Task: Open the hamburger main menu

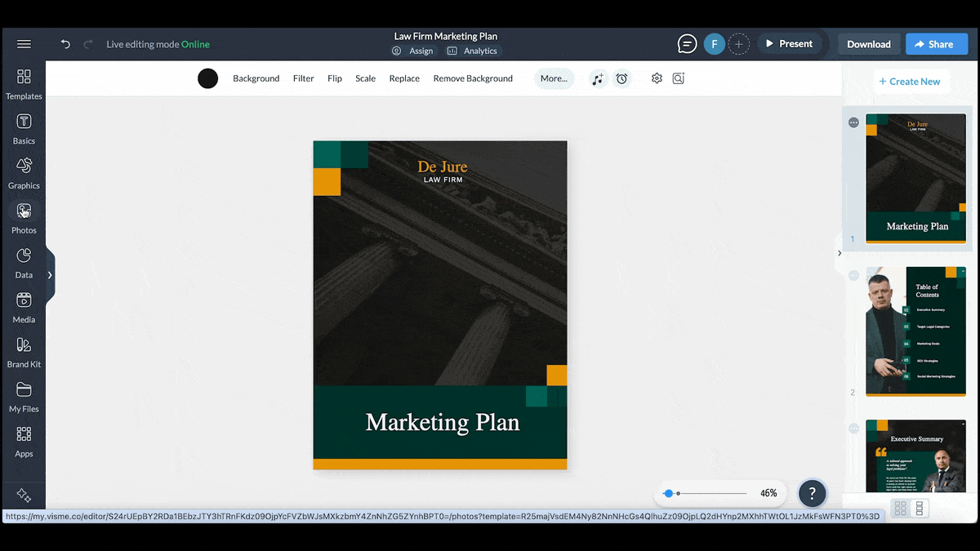Action: tap(24, 44)
